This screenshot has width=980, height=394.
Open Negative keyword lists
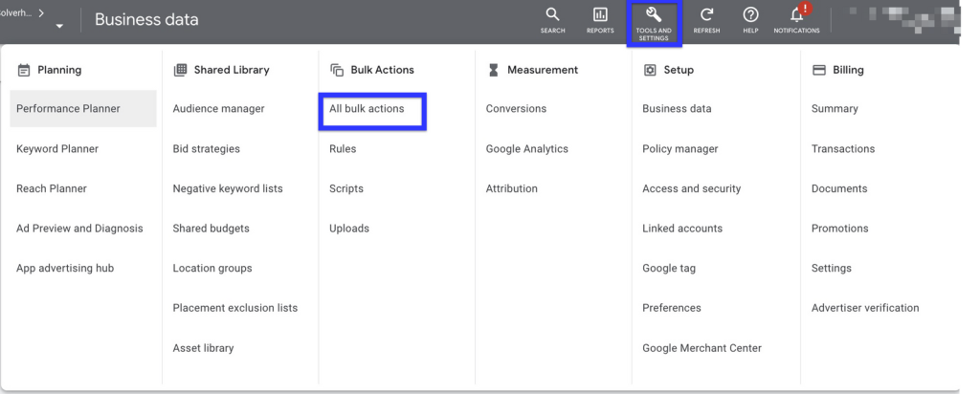tap(228, 188)
